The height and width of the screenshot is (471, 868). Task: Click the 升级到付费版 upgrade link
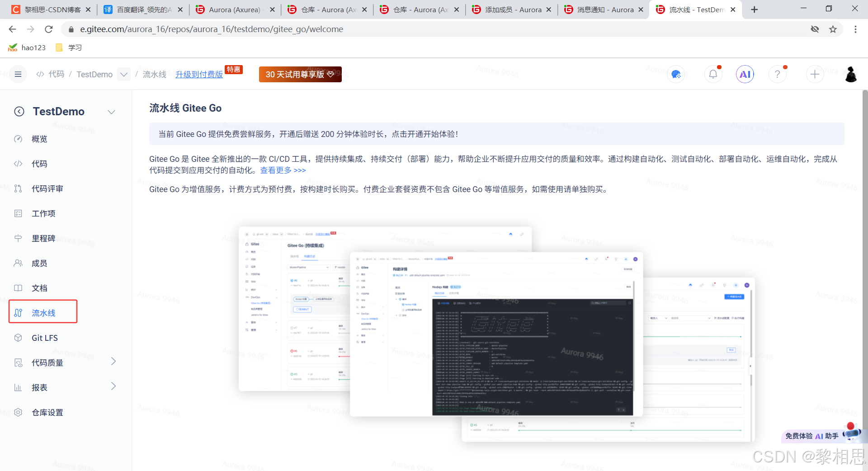(x=199, y=74)
